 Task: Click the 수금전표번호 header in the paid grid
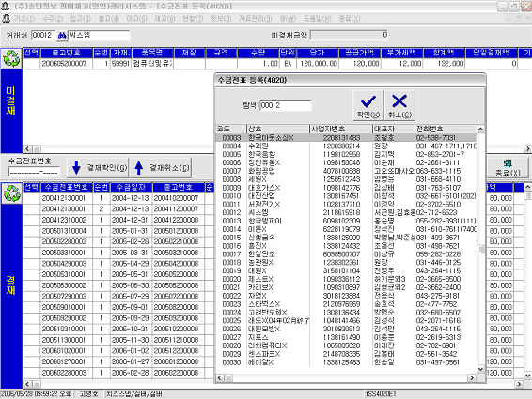(x=67, y=187)
